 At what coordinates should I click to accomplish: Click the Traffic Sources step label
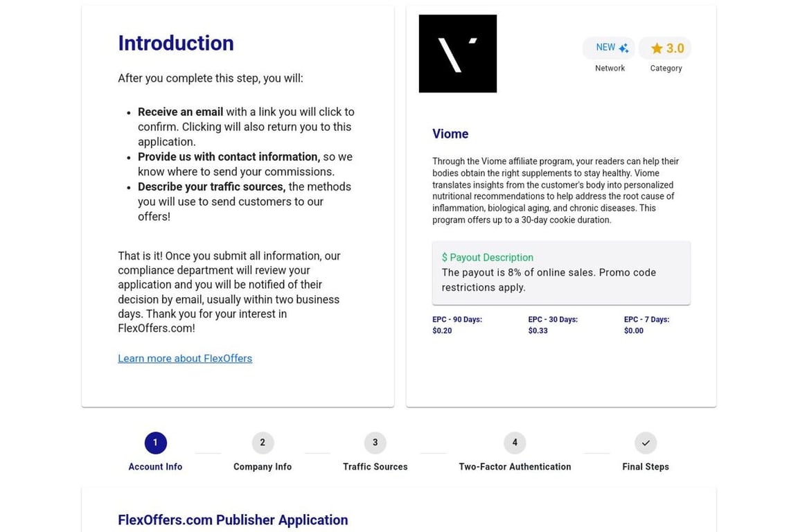(x=375, y=467)
